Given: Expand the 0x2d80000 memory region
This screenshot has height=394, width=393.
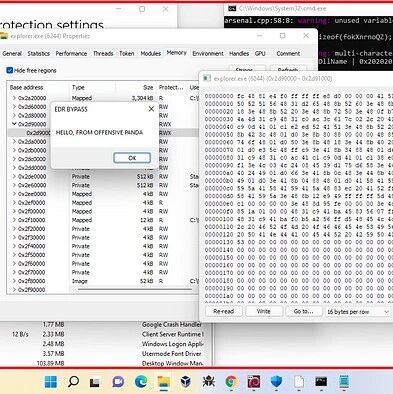Looking at the screenshot, I should tap(14, 115).
